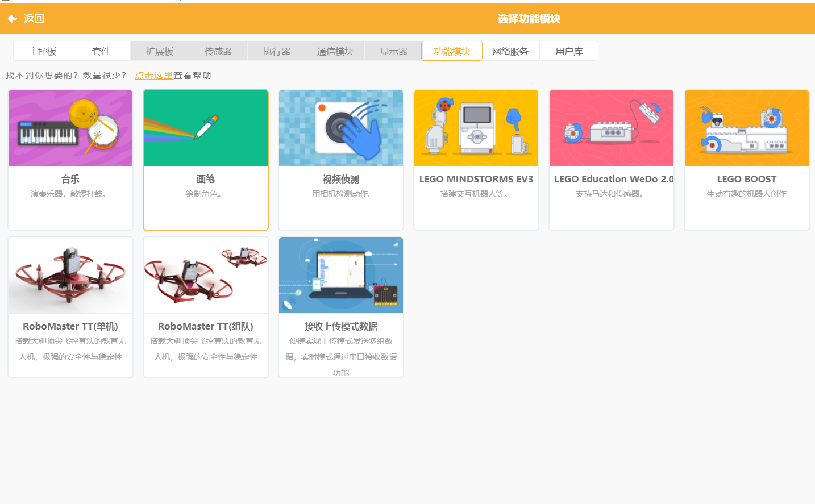Click the 用相机检测动作. description
The image size is (815, 504).
tap(341, 194)
